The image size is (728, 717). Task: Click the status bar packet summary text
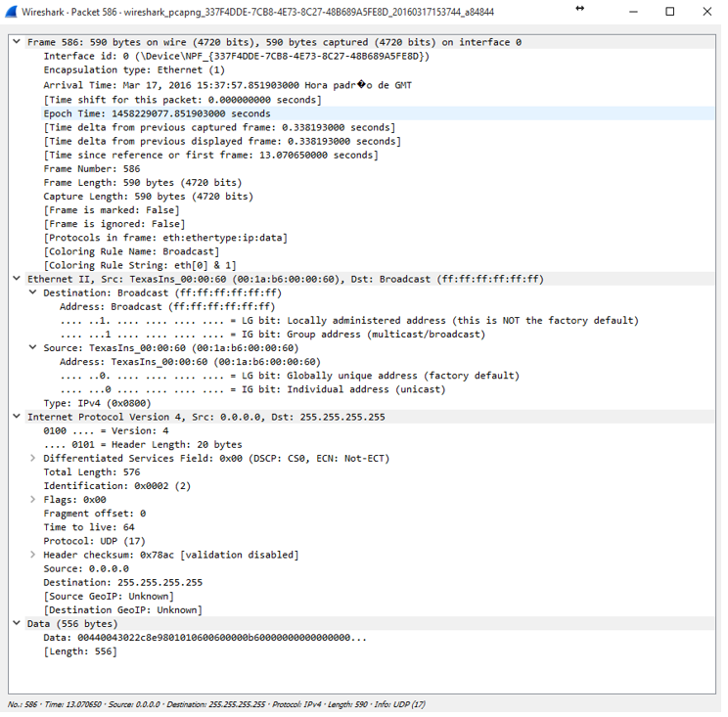[x=216, y=704]
